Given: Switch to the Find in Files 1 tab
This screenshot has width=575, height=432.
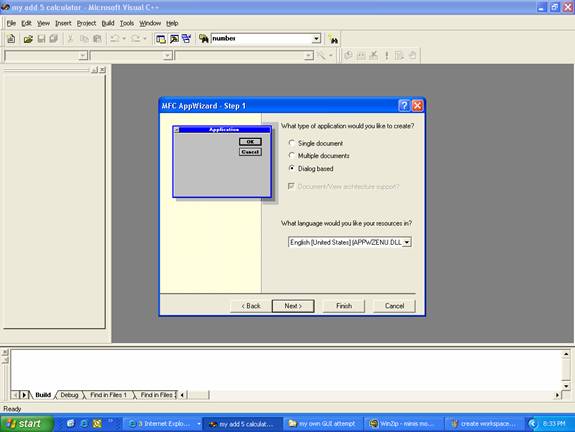Looking at the screenshot, I should tap(108, 395).
